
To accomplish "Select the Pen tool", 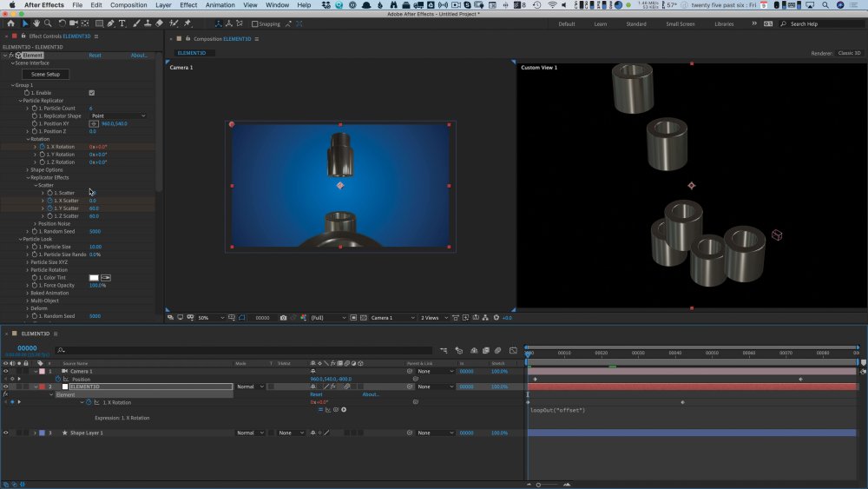I will coord(111,23).
